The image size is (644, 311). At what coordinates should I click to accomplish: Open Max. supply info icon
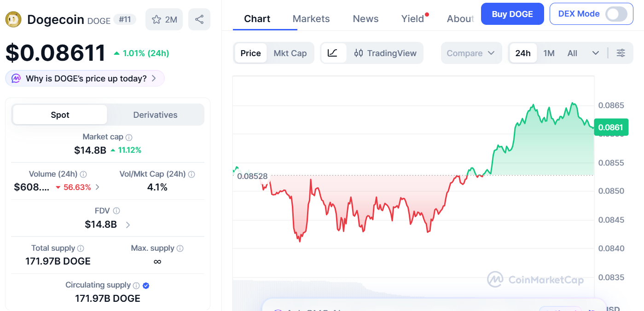coord(180,248)
